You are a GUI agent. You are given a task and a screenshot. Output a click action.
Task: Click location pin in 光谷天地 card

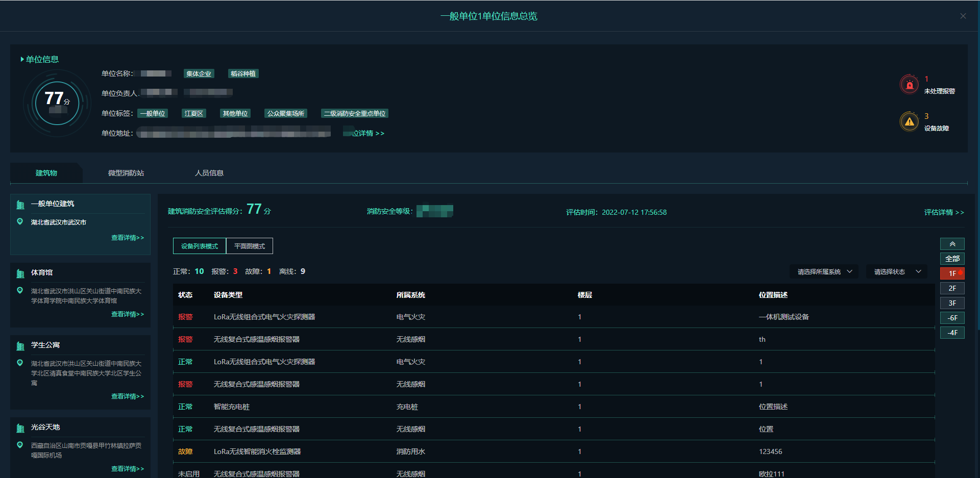pyautogui.click(x=20, y=445)
